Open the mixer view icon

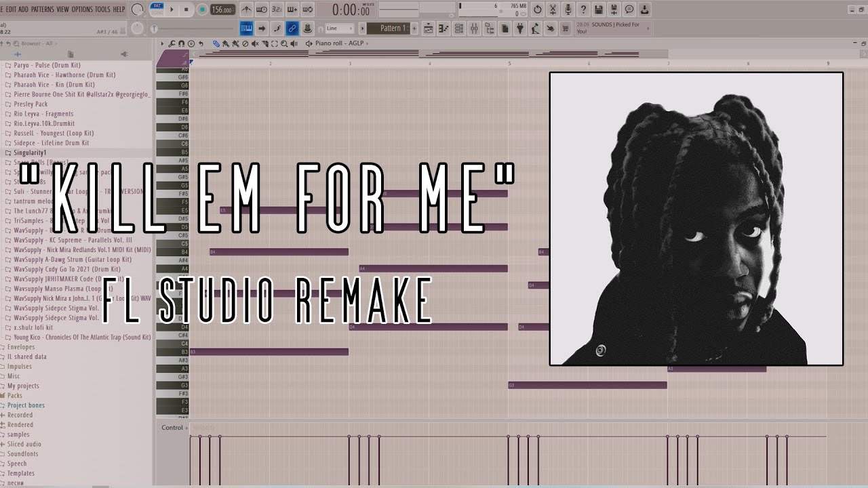pos(474,28)
